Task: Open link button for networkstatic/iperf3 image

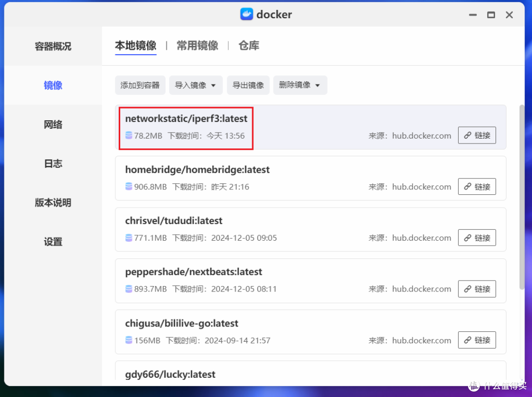Action: pos(477,135)
